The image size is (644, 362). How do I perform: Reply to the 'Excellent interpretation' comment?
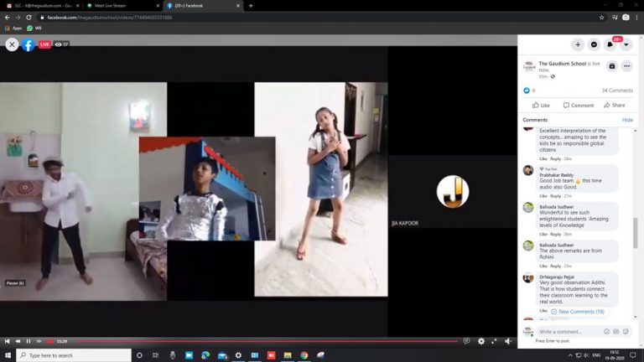[x=555, y=159]
